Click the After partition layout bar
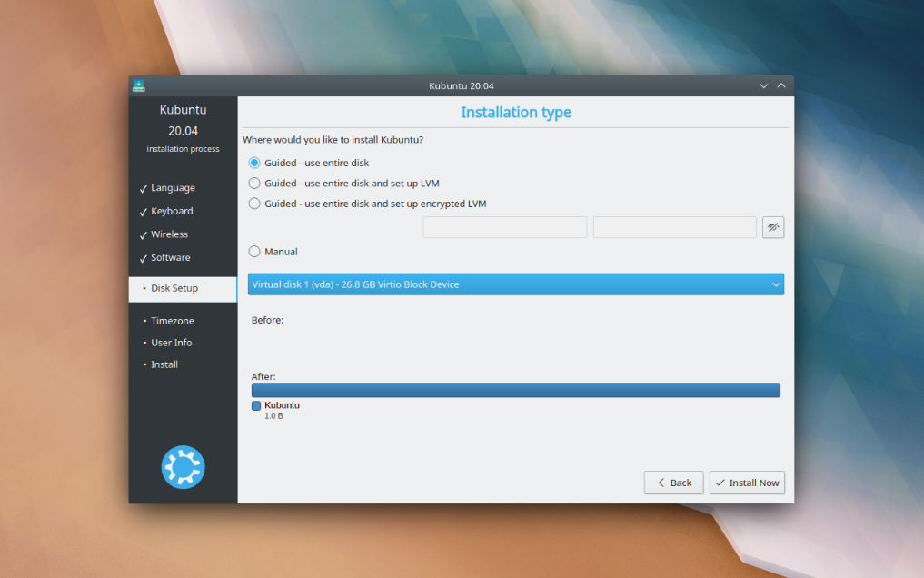Viewport: 924px width, 578px height. point(515,390)
